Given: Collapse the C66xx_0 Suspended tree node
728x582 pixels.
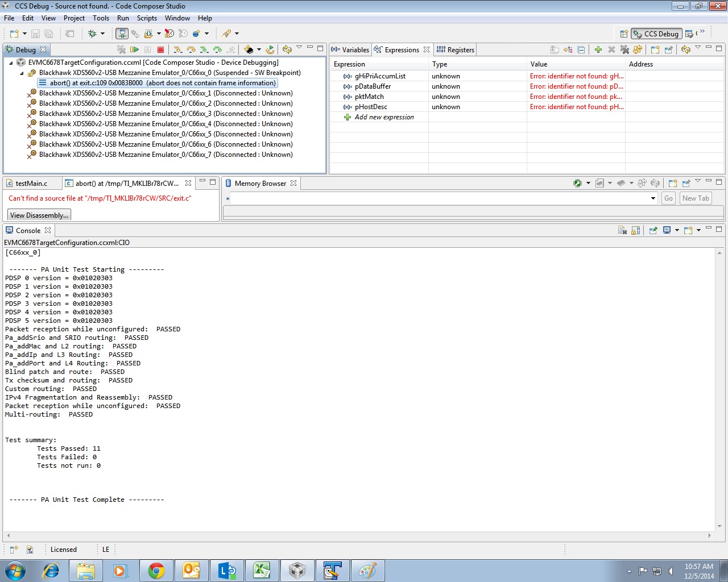Looking at the screenshot, I should pos(22,73).
